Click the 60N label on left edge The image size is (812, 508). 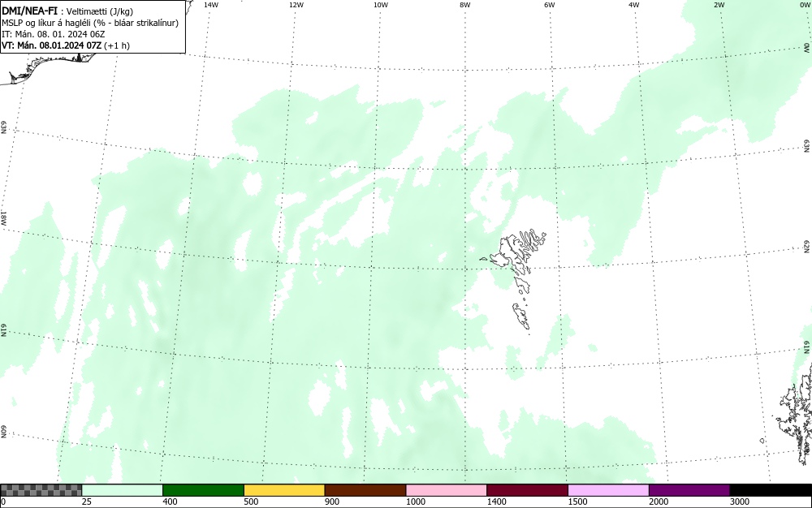(x=3, y=432)
